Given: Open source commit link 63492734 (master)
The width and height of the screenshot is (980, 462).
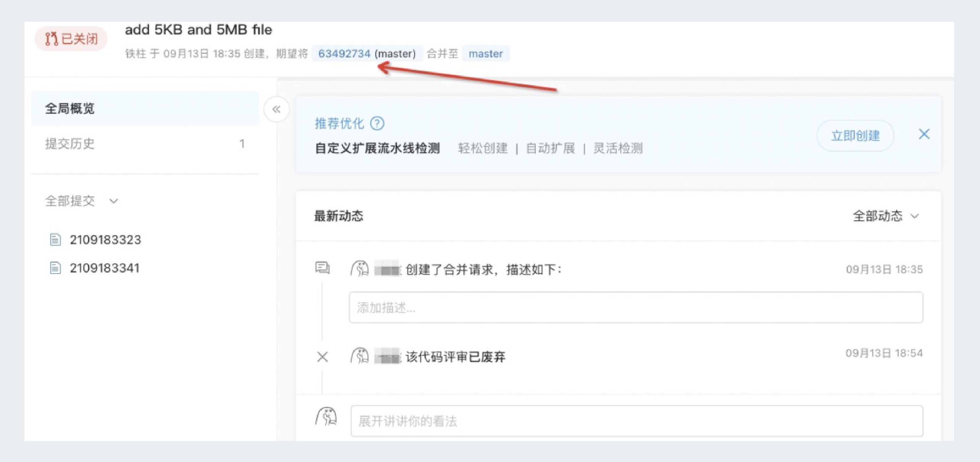Looking at the screenshot, I should 367,54.
